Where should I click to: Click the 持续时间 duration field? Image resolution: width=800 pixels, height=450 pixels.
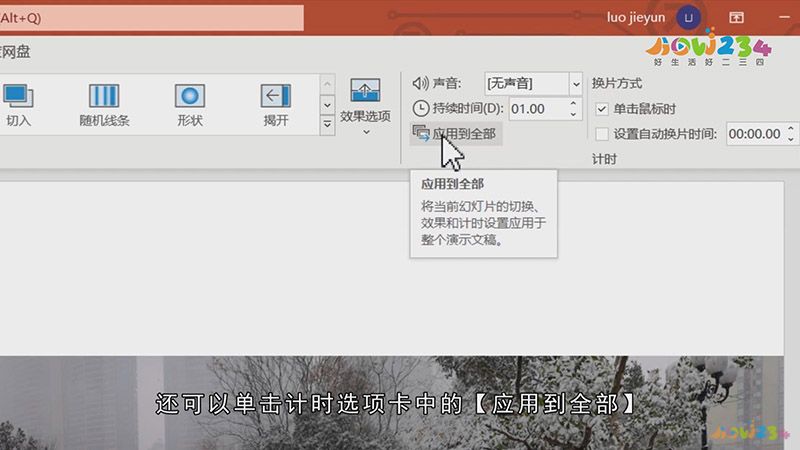(x=538, y=109)
